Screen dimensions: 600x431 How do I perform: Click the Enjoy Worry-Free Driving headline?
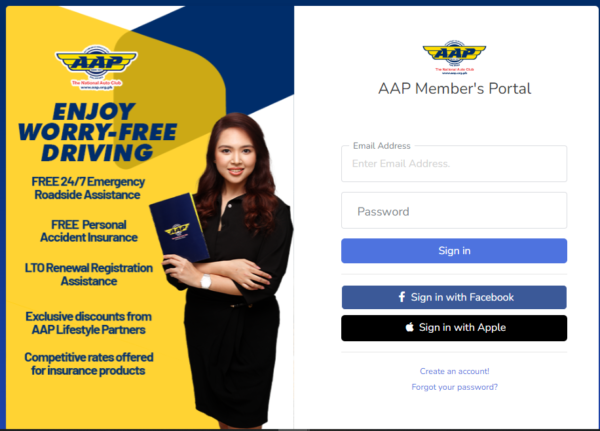pos(97,132)
